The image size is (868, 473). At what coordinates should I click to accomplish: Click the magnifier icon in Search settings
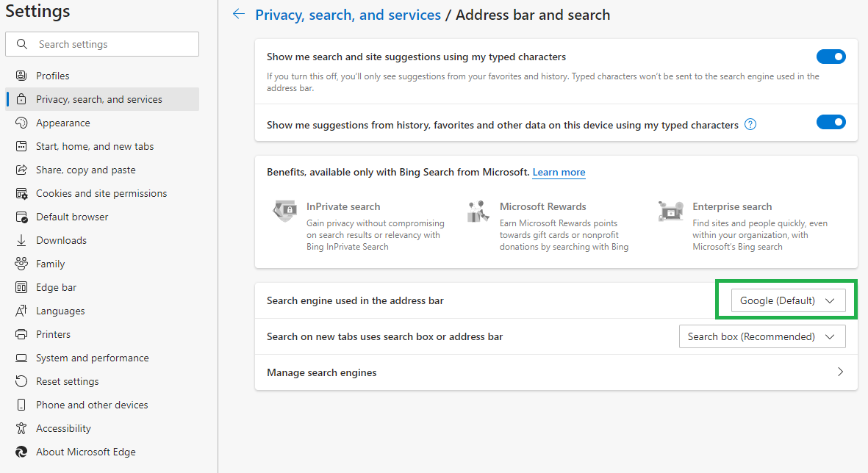(x=21, y=44)
